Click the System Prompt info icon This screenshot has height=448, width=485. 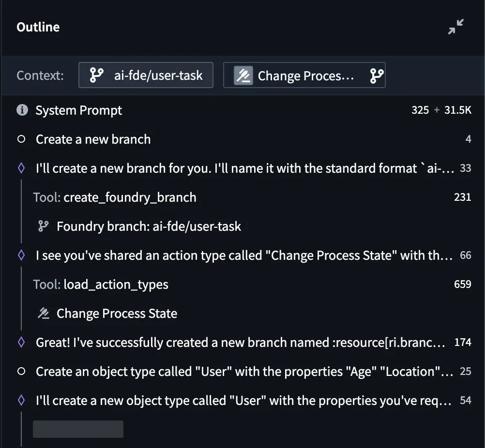point(22,110)
